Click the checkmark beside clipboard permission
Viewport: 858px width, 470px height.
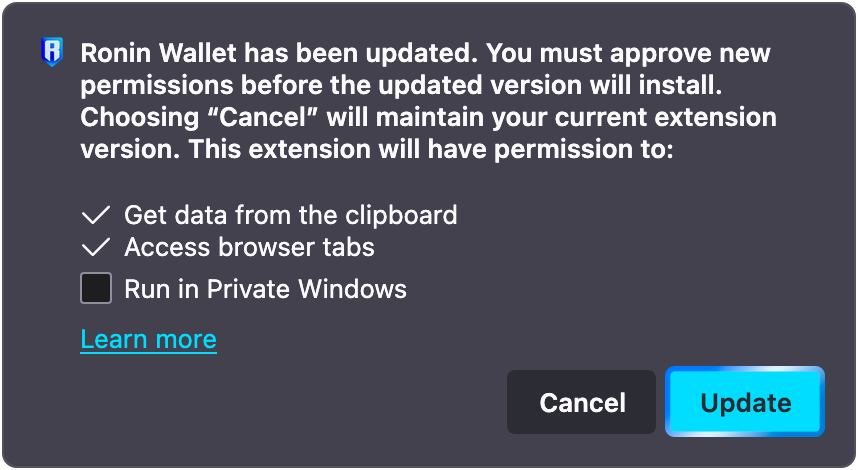click(x=96, y=215)
